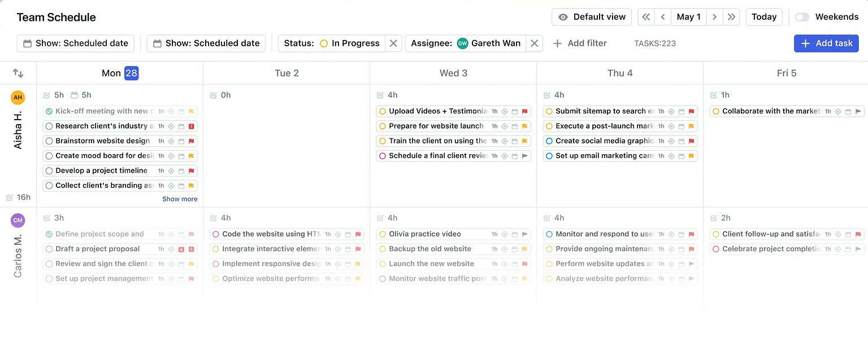The width and height of the screenshot is (868, 346).
Task: Click the double-chevron icon to skip forward
Action: click(x=732, y=17)
